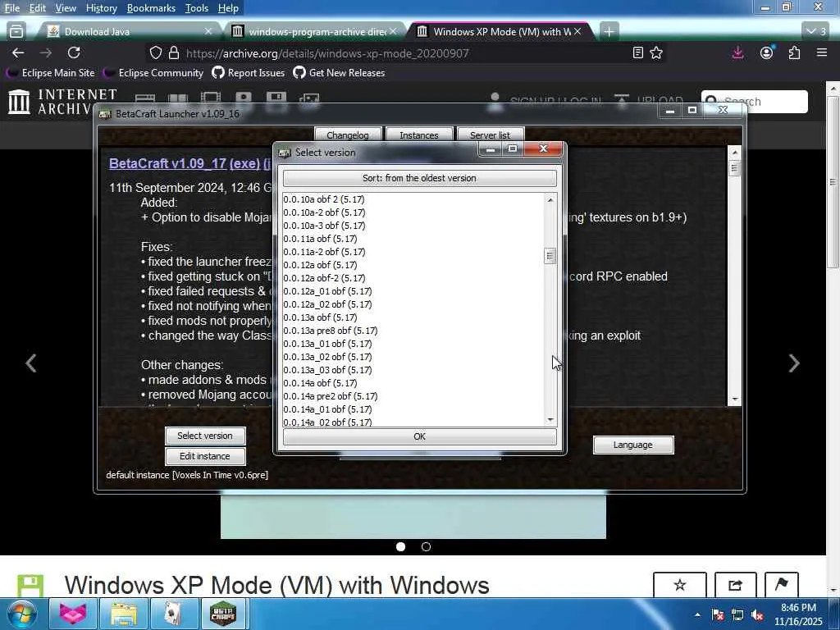Share this archive item

pos(736,585)
